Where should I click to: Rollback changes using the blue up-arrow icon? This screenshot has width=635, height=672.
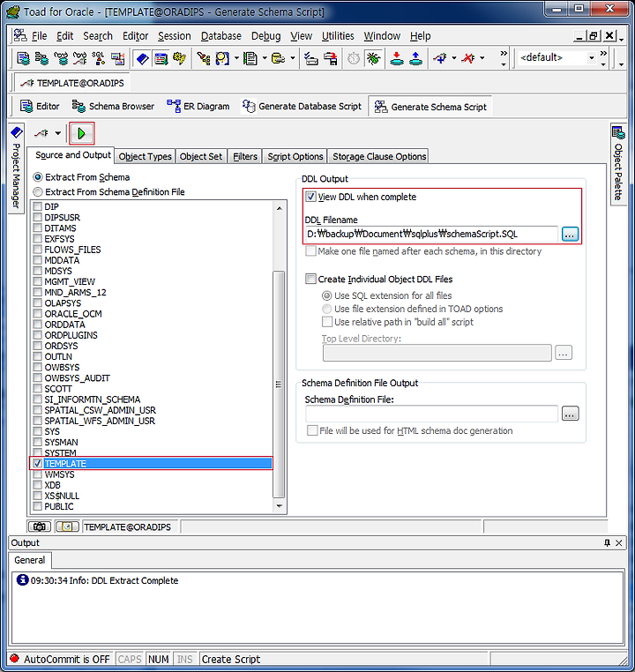click(x=415, y=58)
